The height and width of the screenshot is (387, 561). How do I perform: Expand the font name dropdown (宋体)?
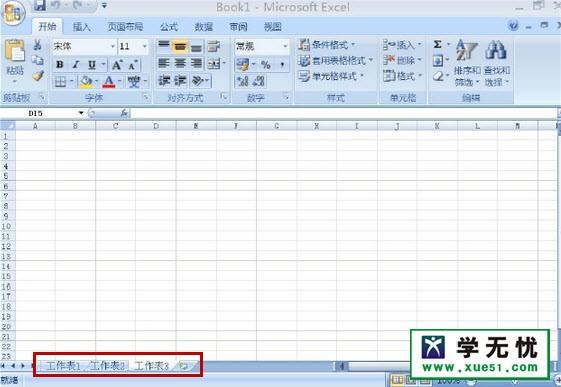tap(113, 46)
